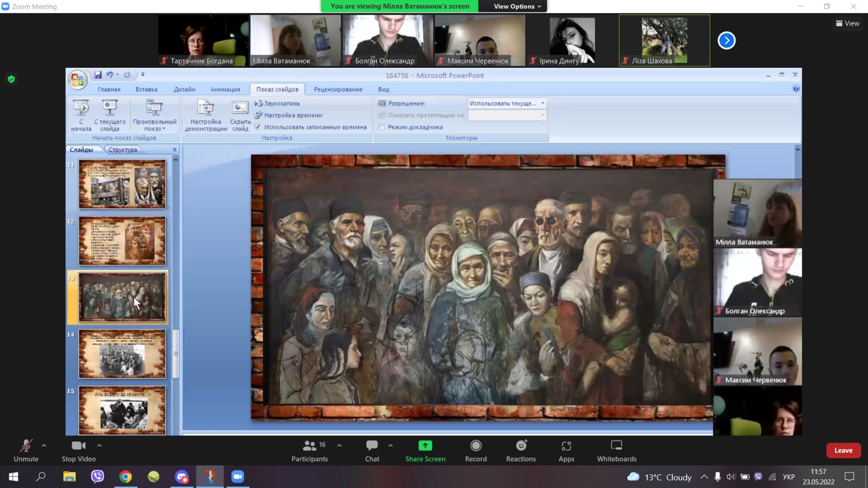Select slide 15 thumbnail
This screenshot has width=868, height=488.
tap(122, 410)
